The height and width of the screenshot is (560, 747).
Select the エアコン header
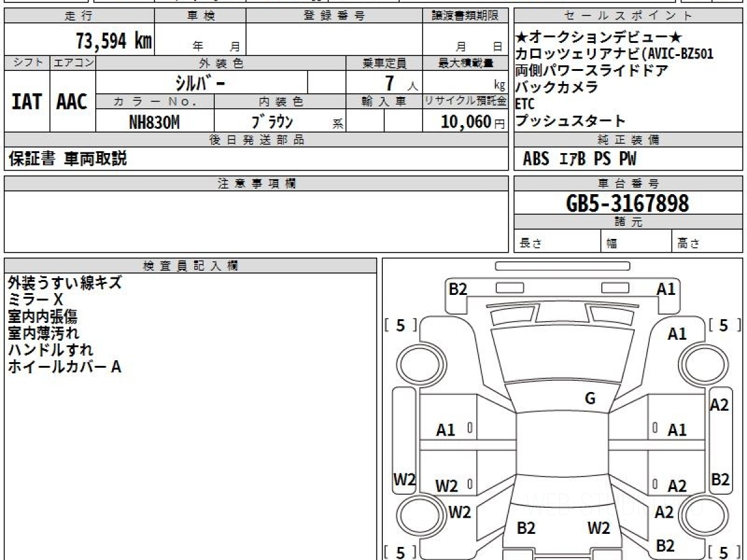pos(73,63)
